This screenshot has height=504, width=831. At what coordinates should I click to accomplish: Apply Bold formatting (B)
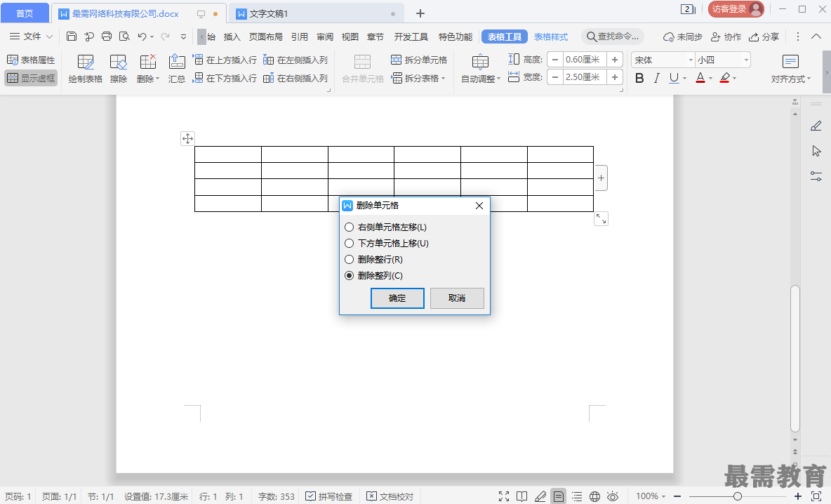[639, 78]
